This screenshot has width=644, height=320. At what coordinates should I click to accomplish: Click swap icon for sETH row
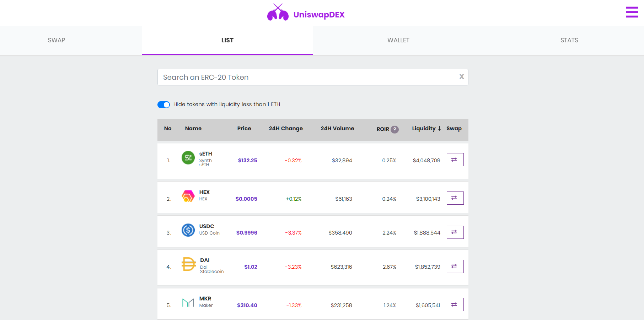(x=455, y=160)
